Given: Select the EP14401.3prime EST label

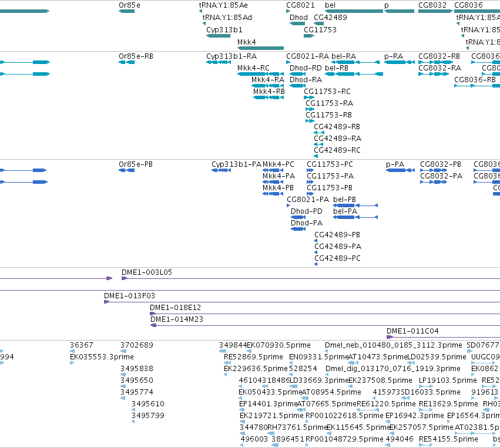Looking at the screenshot, I should pos(268,404).
